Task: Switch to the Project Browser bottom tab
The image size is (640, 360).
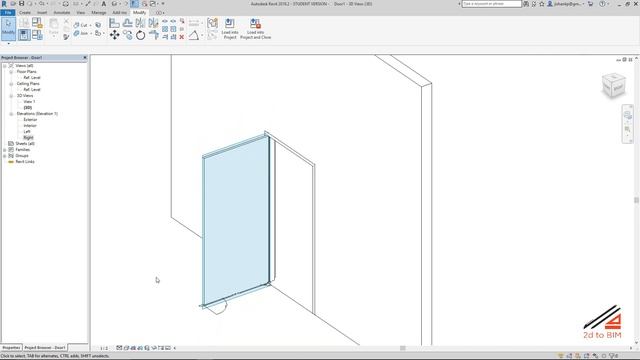Action: (x=45, y=348)
